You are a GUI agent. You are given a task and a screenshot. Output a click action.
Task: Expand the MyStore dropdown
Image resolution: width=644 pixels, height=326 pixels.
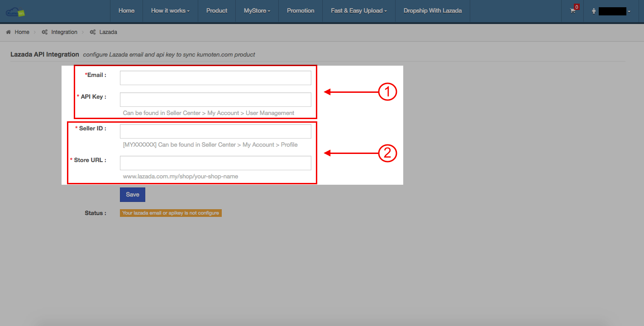click(x=257, y=11)
